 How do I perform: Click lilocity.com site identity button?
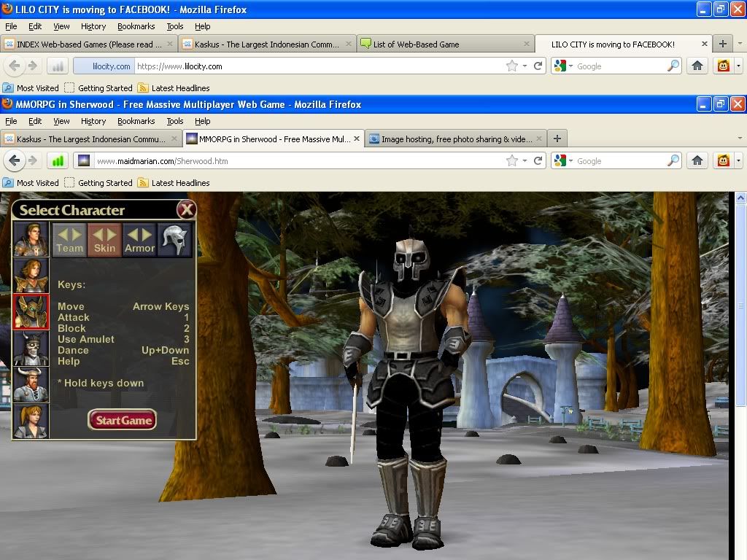pyautogui.click(x=104, y=66)
